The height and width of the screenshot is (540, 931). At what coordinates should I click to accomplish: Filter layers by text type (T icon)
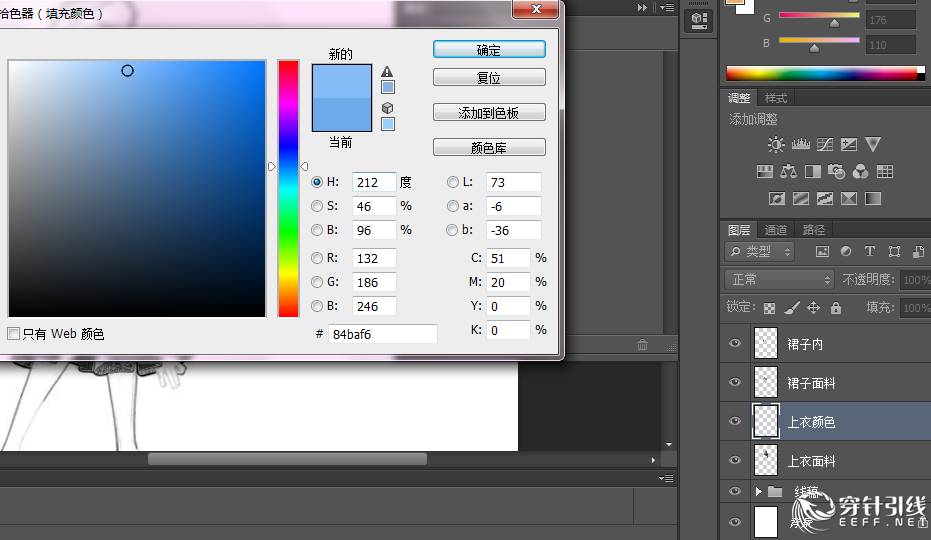pyautogui.click(x=869, y=252)
